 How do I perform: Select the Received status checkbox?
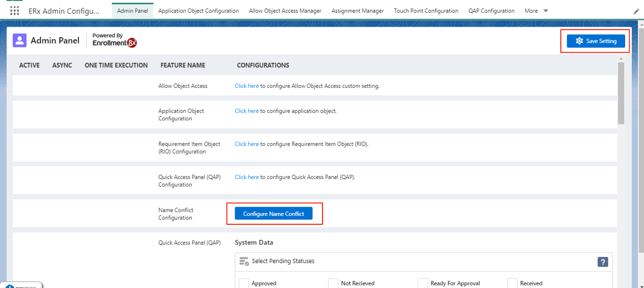[512, 283]
